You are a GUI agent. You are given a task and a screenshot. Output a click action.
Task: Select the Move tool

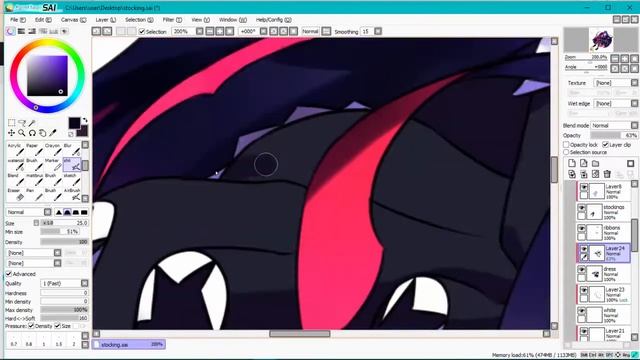point(11,133)
